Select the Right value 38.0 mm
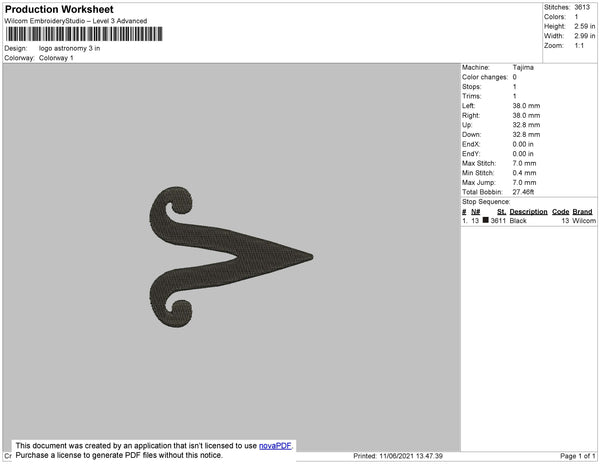 (x=526, y=115)
